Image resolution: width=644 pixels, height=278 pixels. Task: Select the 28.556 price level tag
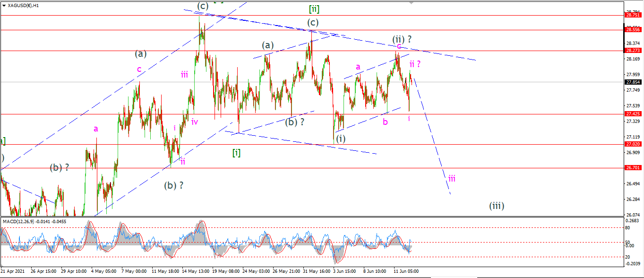click(634, 29)
